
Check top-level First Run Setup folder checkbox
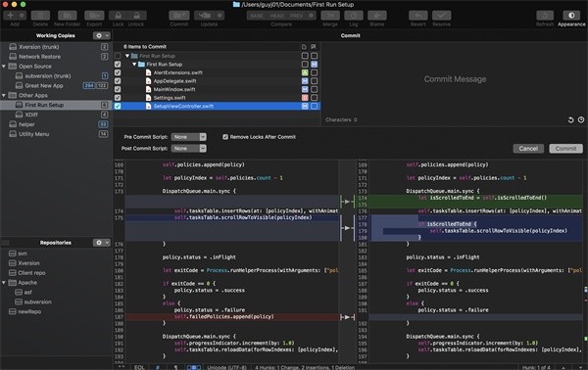tap(118, 56)
